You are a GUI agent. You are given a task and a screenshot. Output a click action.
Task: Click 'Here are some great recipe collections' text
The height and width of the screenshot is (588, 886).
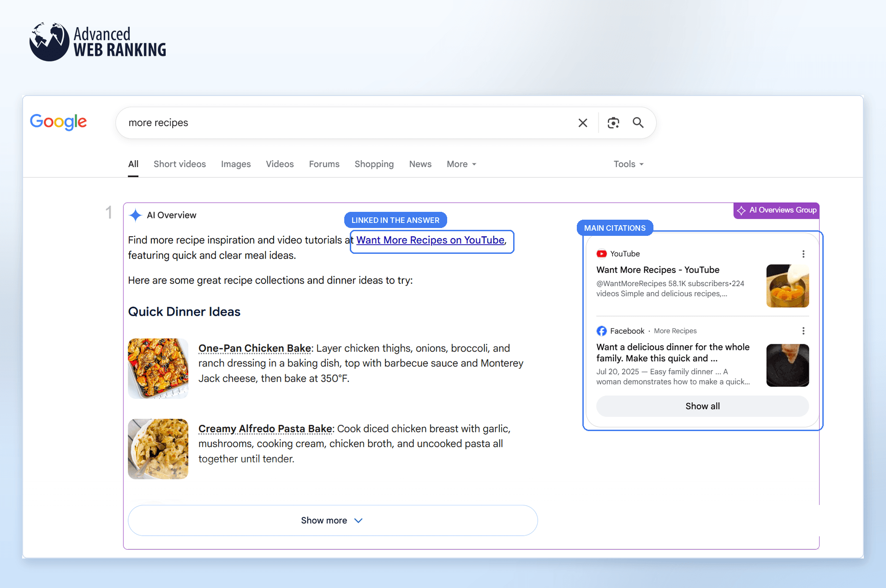[270, 281]
